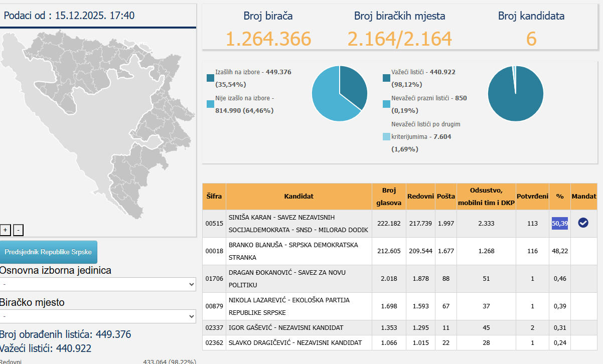603x364 pixels.
Task: Open the Biračko mjesto dropdown
Action: (x=98, y=316)
